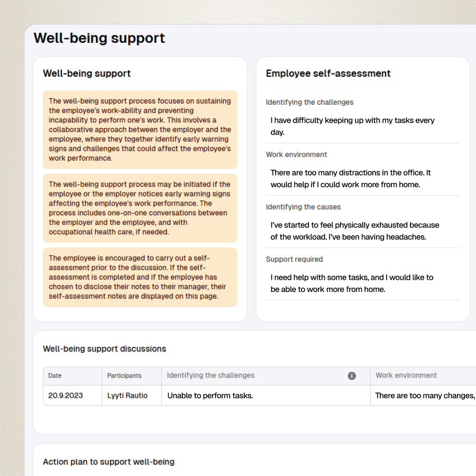Click the Work environment column header
The height and width of the screenshot is (476, 476).
pyautogui.click(x=406, y=376)
